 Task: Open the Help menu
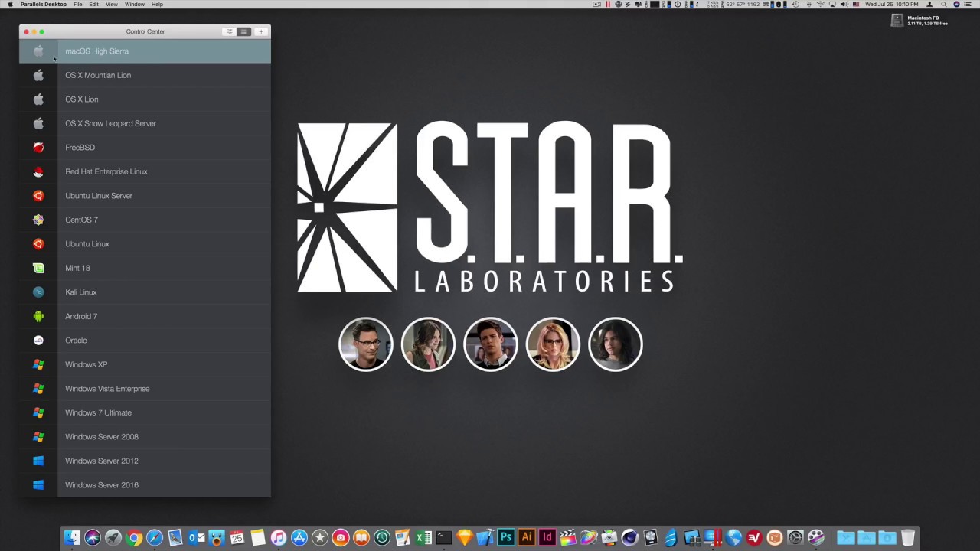(157, 5)
